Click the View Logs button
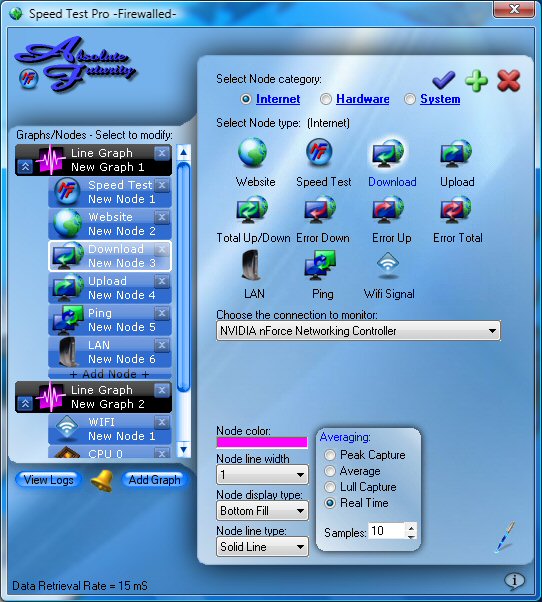The width and height of the screenshot is (542, 602). point(48,480)
